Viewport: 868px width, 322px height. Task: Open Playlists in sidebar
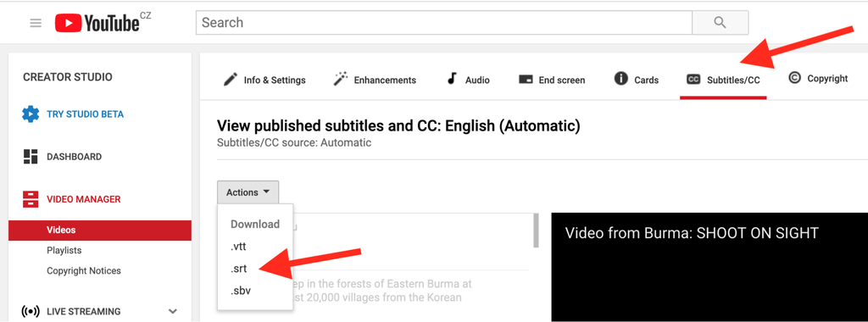pos(64,251)
